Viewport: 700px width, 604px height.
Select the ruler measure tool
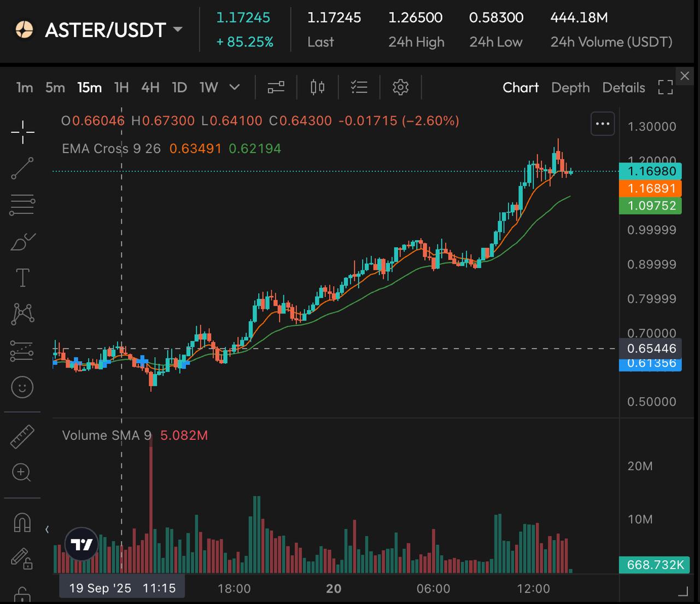click(22, 437)
